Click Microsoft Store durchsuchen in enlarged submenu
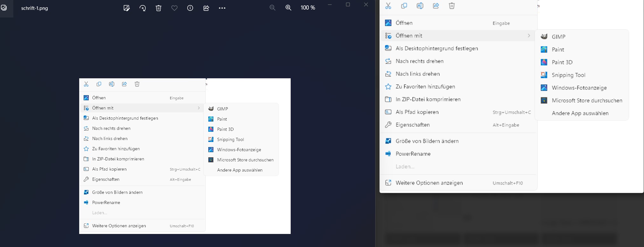Viewport: 644px width, 247px height. click(x=582, y=100)
